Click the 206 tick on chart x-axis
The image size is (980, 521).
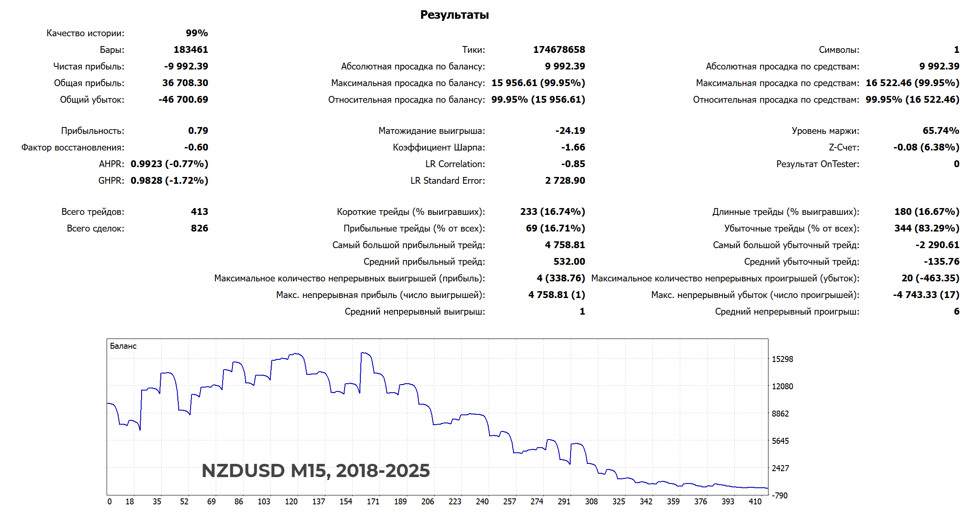pyautogui.click(x=427, y=502)
